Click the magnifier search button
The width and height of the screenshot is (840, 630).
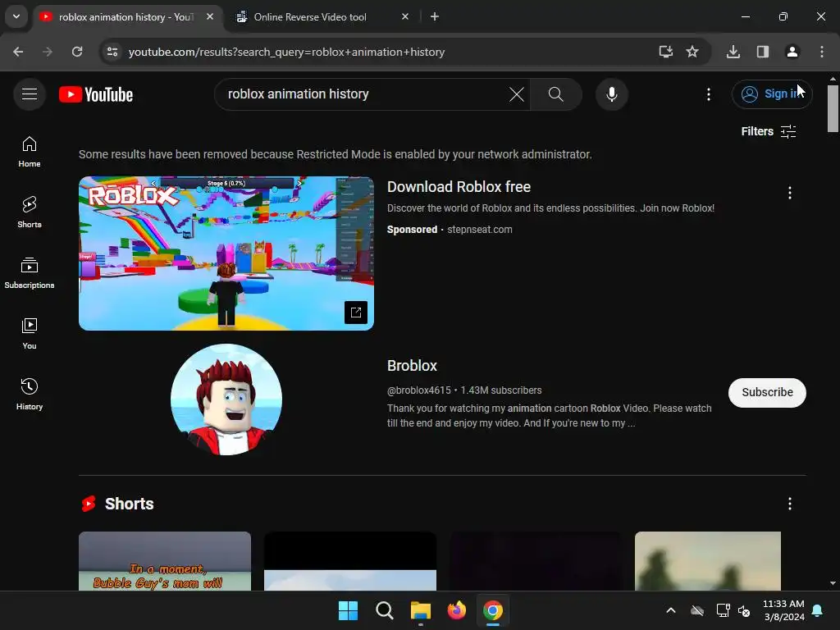coord(556,94)
